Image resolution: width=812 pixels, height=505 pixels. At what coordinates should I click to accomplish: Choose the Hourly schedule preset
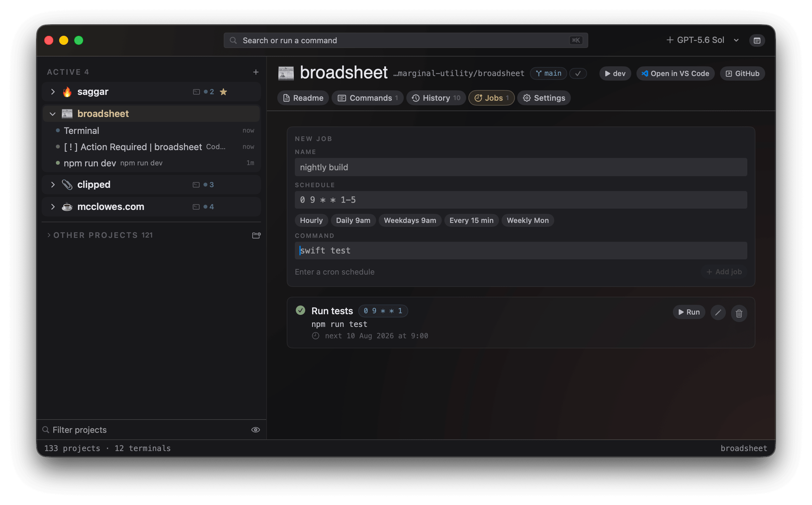pyautogui.click(x=311, y=220)
